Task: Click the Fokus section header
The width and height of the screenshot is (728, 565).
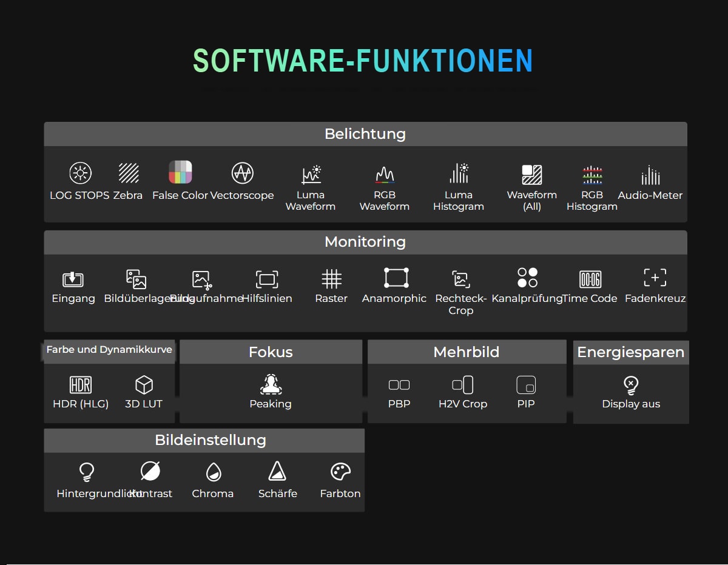Action: point(271,352)
